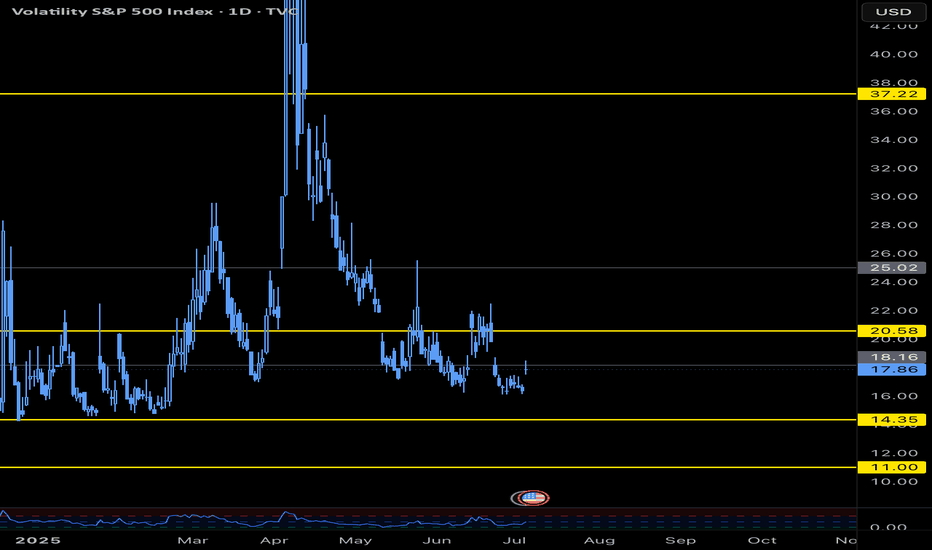The height and width of the screenshot is (550, 932).
Task: Click the May label on time axis
Action: point(355,540)
